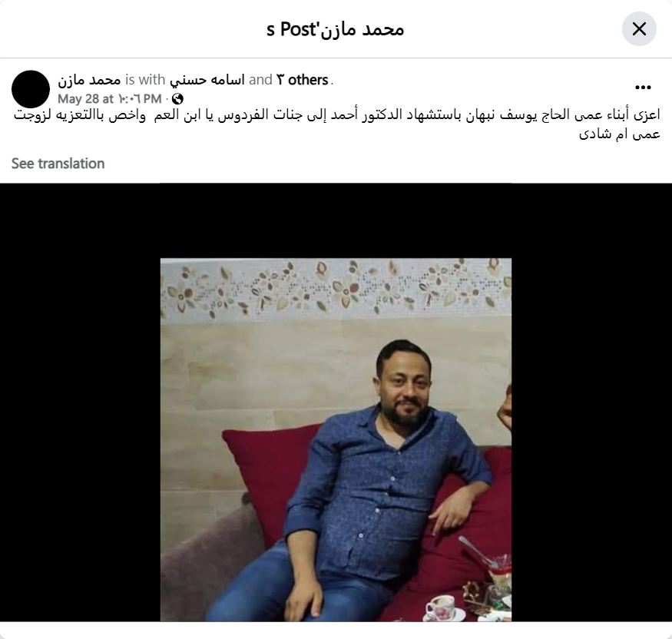Open tagged profile اسامه حسني

coord(207,80)
